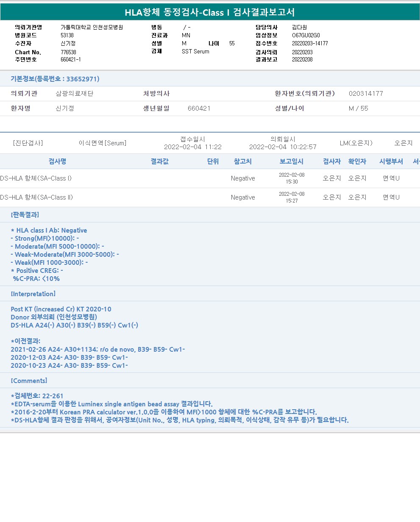Click the '시행부서' column header
The height and width of the screenshot is (522, 420).
391,161
